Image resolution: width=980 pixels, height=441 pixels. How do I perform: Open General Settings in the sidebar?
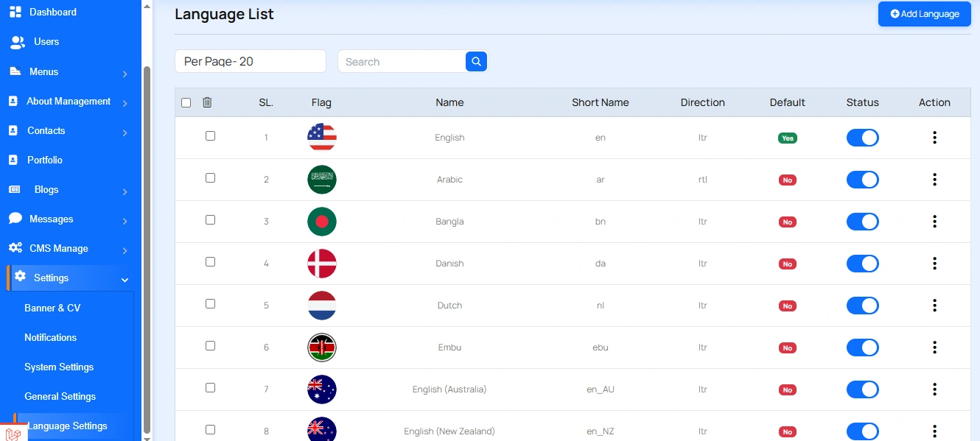[60, 396]
